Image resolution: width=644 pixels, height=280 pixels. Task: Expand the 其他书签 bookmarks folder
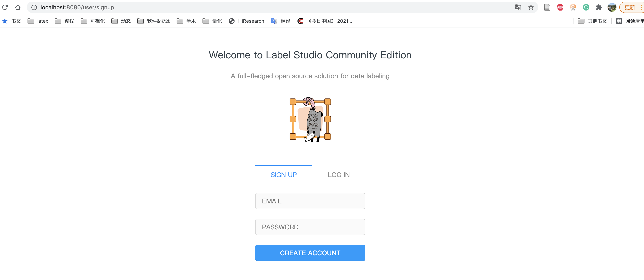pyautogui.click(x=593, y=21)
